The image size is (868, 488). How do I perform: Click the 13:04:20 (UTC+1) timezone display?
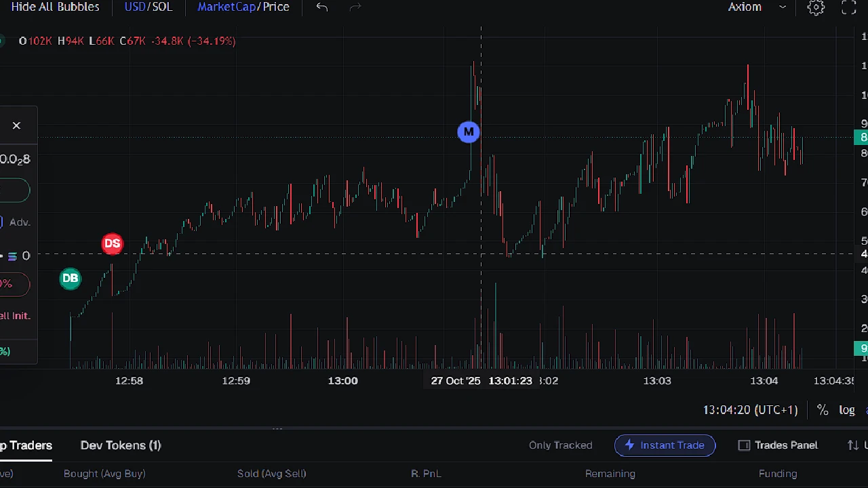click(x=750, y=409)
